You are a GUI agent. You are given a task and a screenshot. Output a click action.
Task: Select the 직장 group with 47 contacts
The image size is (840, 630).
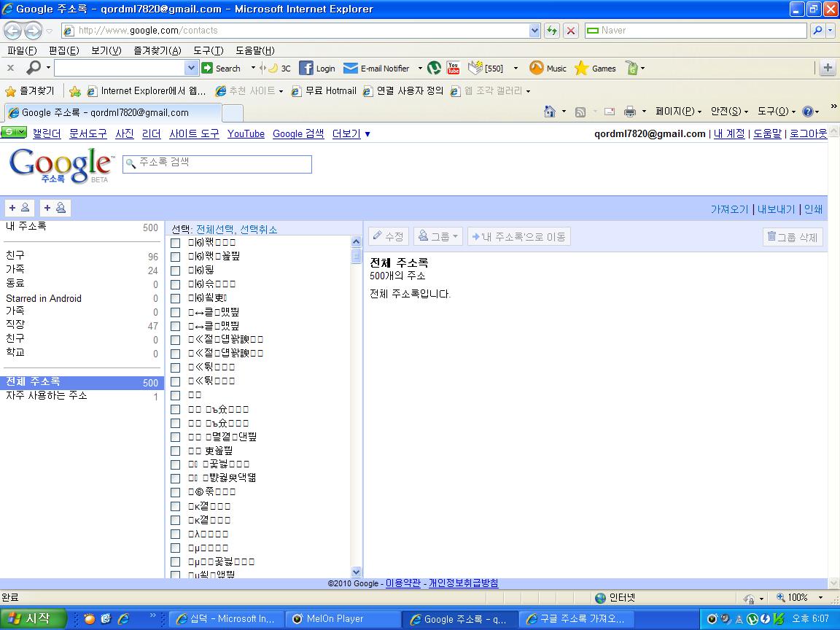click(x=82, y=325)
